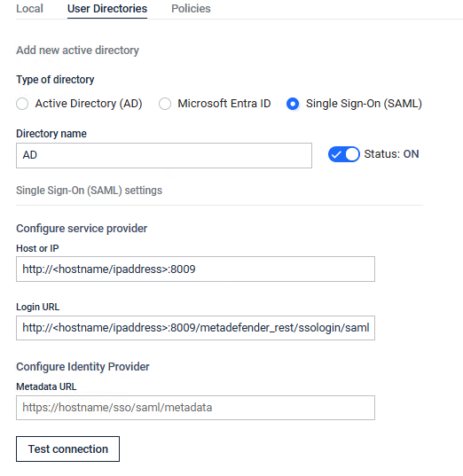Screen dimensions: 463x476
Task: Click the Metadata URL input box
Action: pos(195,408)
